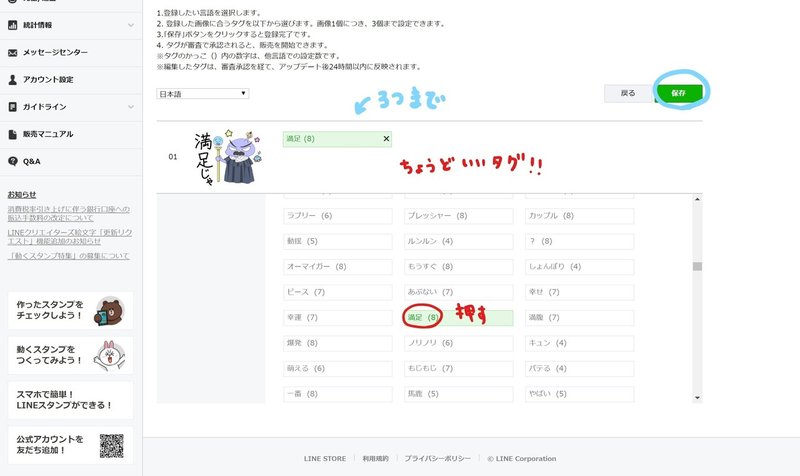800x476 pixels.
Task: Select the プレッシャー (8) tag
Action: tap(459, 216)
